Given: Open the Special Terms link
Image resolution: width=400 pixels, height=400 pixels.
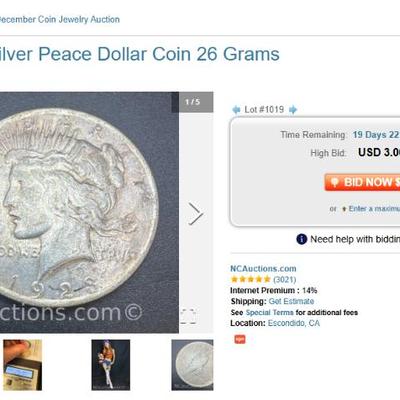Looking at the screenshot, I should point(269,313).
